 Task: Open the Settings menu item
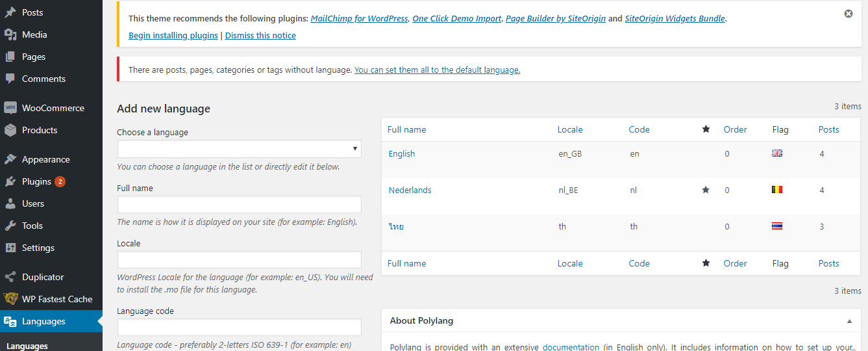38,248
